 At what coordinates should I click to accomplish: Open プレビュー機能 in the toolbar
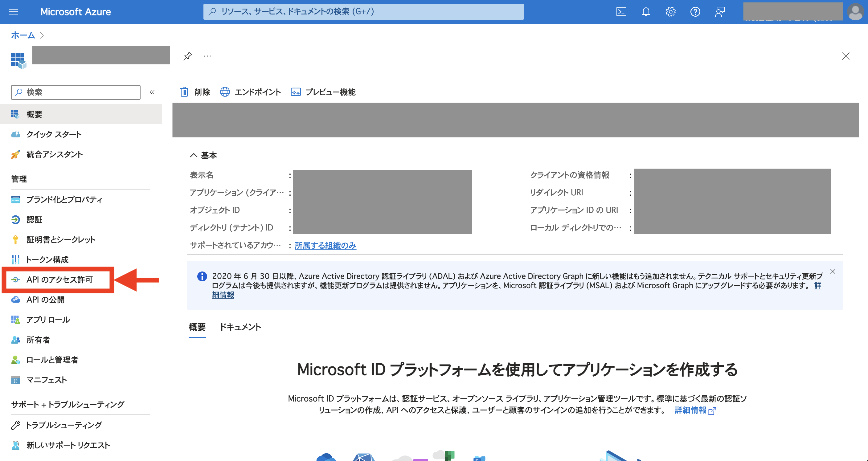coord(323,92)
